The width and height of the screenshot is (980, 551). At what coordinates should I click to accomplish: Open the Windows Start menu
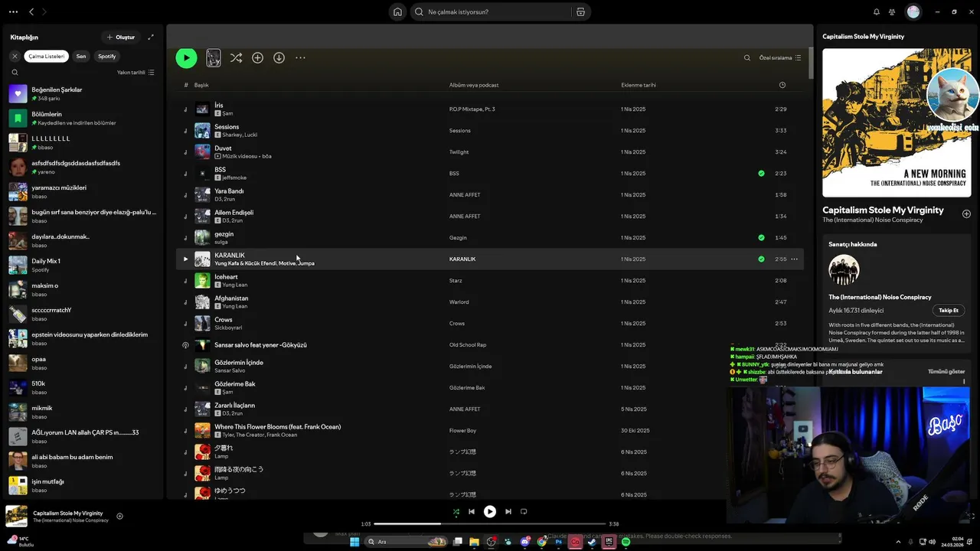point(354,542)
